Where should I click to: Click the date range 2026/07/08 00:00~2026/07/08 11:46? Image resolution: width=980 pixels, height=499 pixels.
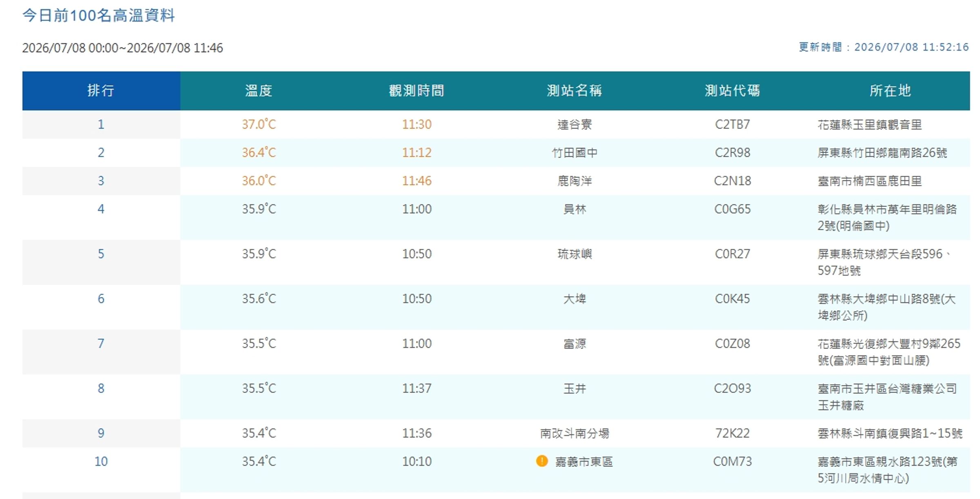point(122,48)
